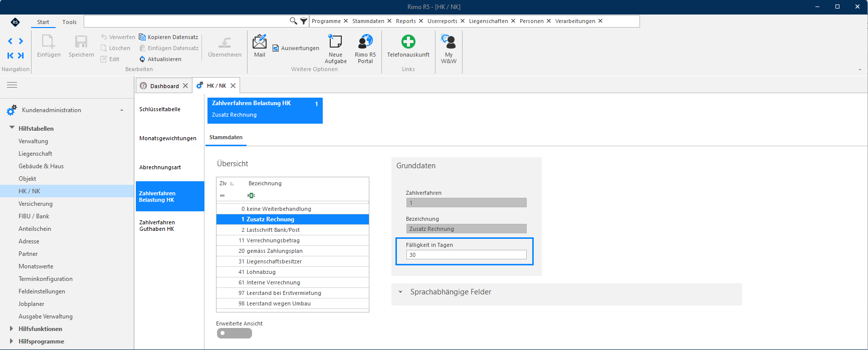This screenshot has height=350, width=868.
Task: Collapse the Hilfstabellen tree node
Action: (12, 128)
